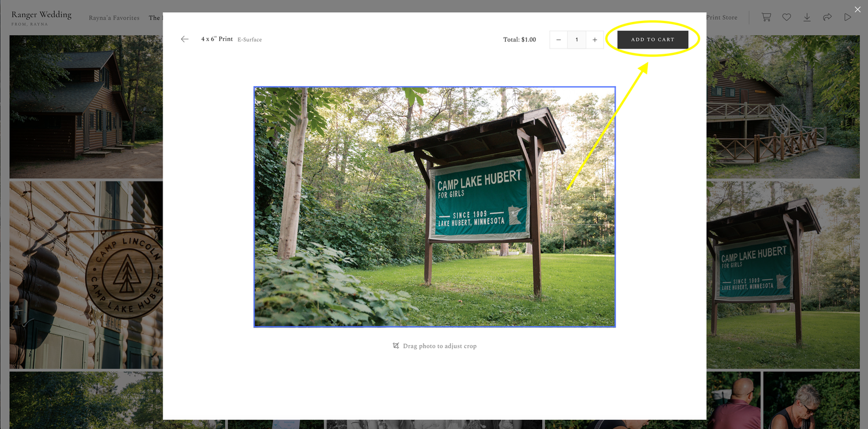This screenshot has height=429, width=868.
Task: Click the "Total: $1.00" price text
Action: [x=520, y=40]
